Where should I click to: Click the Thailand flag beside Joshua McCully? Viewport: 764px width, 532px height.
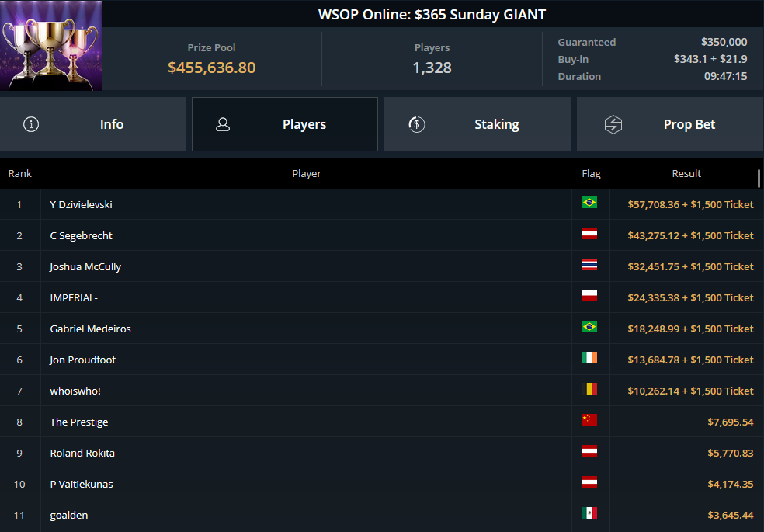[589, 265]
